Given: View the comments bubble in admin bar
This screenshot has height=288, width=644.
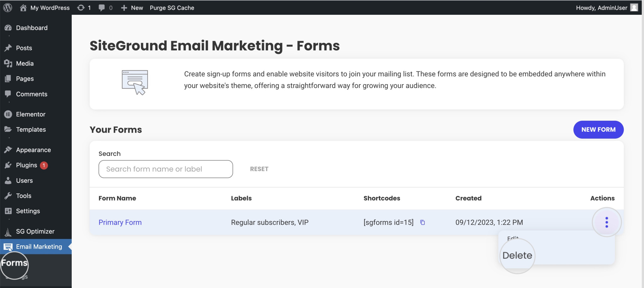Looking at the screenshot, I should 105,8.
